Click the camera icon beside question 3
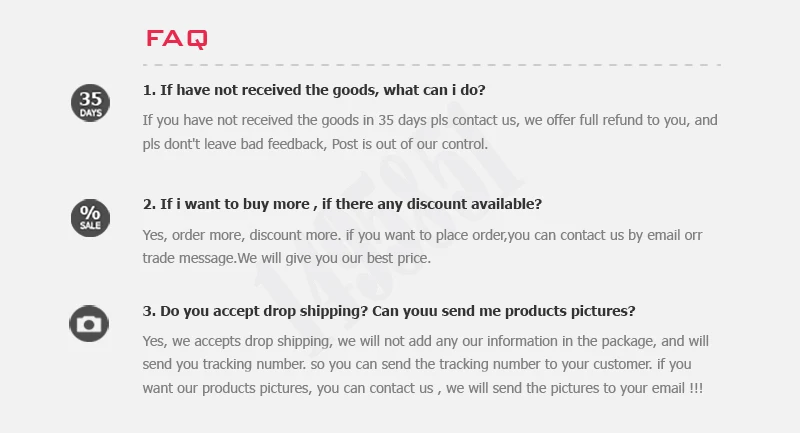The image size is (800, 433). (x=90, y=323)
